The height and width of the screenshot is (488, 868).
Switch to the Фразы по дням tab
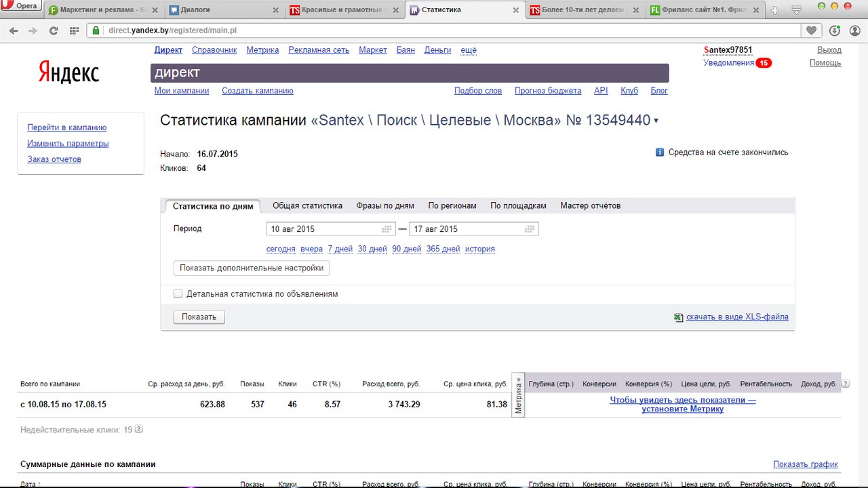click(385, 205)
